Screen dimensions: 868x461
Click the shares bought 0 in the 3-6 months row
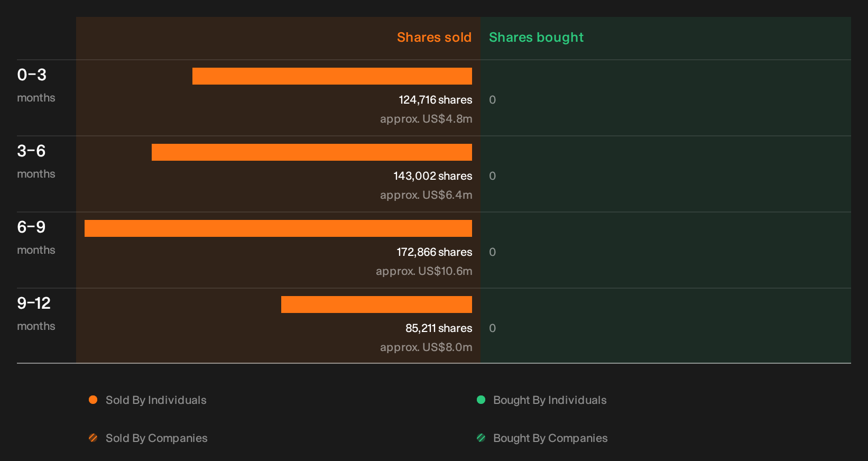(492, 176)
